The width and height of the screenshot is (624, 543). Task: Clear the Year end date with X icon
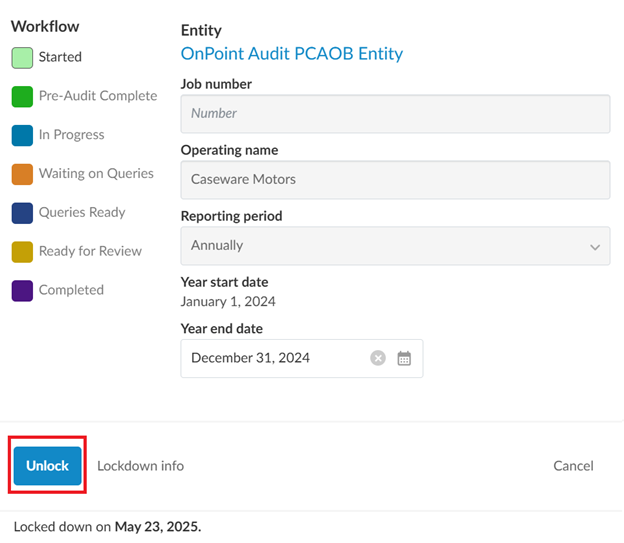(378, 358)
